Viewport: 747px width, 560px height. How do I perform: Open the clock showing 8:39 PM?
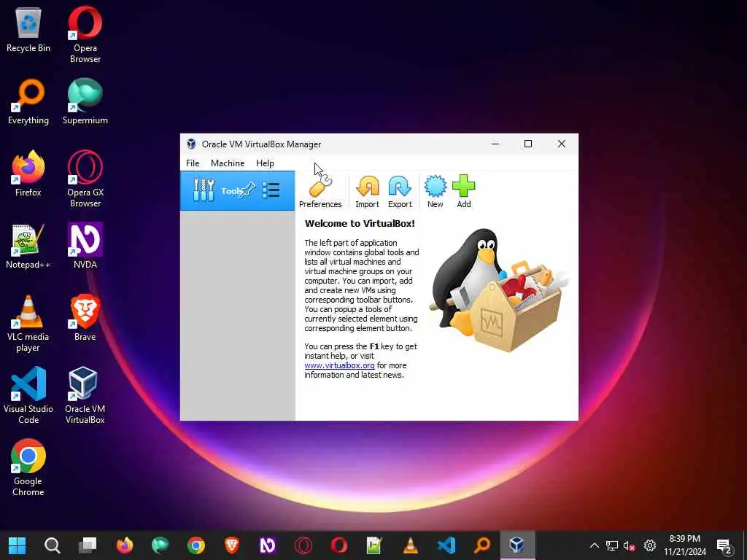click(x=684, y=545)
